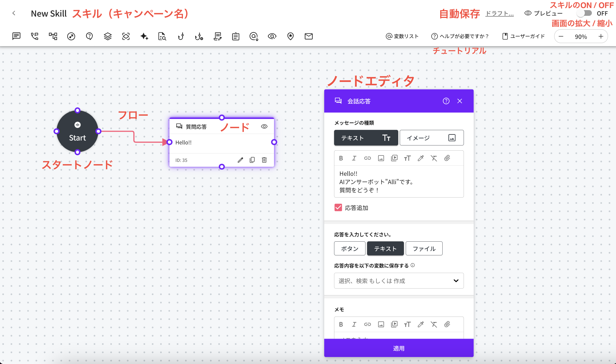Decrease zoom with minus button

(561, 37)
